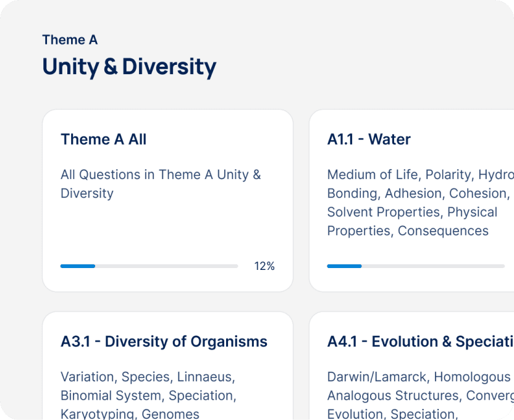
Task: Click the 'All Questions in Theme A' description
Action: 161,175
